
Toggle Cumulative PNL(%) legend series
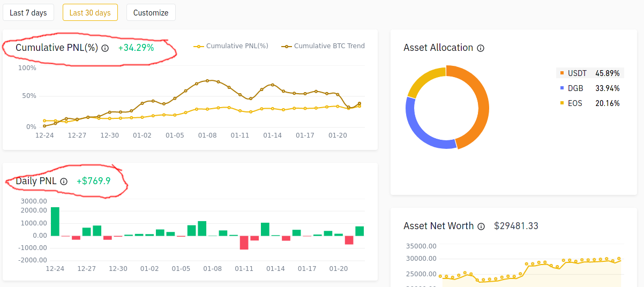(231, 46)
